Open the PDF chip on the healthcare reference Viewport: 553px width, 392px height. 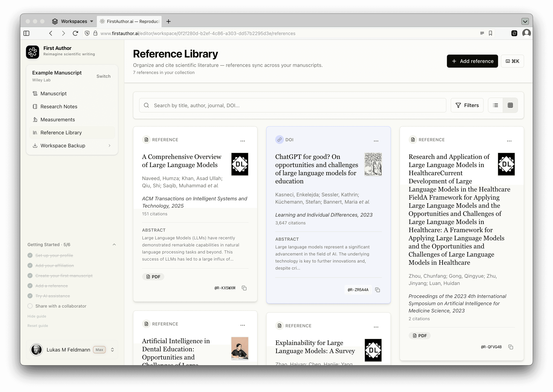(x=420, y=336)
